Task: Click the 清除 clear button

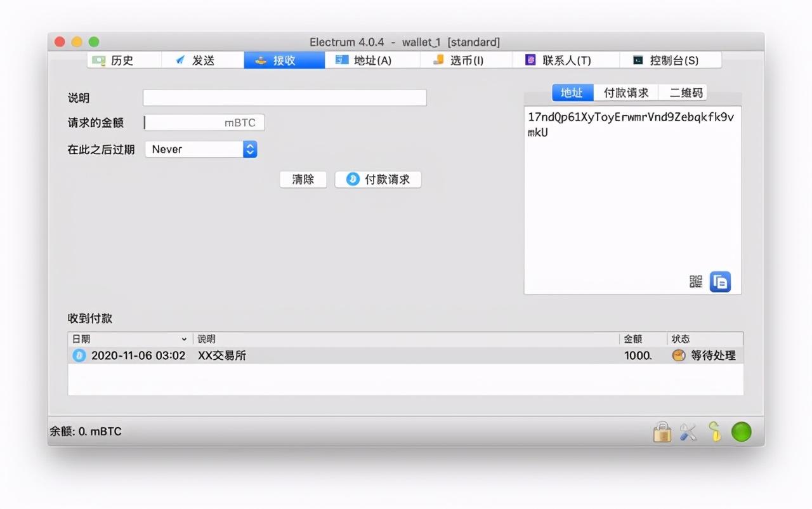Action: click(x=303, y=179)
